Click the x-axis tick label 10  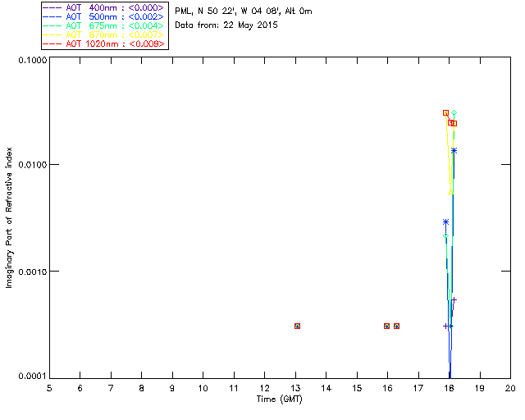click(203, 388)
